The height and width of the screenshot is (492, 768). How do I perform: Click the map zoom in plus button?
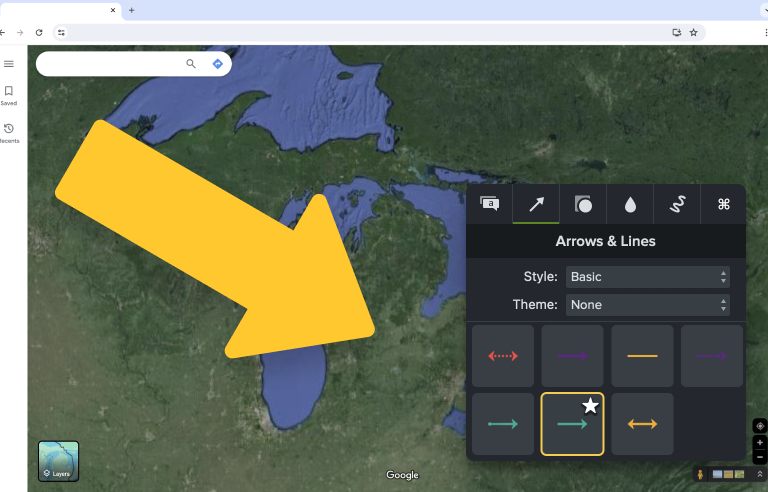pos(760,443)
